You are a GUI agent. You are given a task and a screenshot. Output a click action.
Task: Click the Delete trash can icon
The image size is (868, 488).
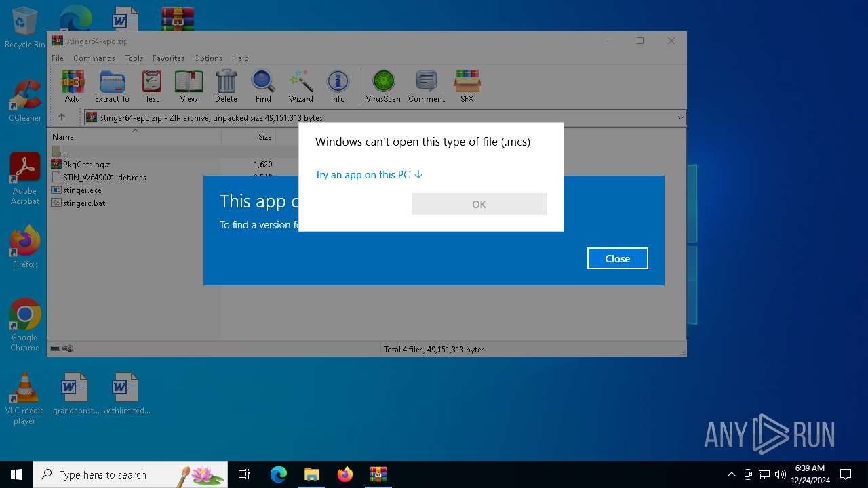click(x=226, y=86)
